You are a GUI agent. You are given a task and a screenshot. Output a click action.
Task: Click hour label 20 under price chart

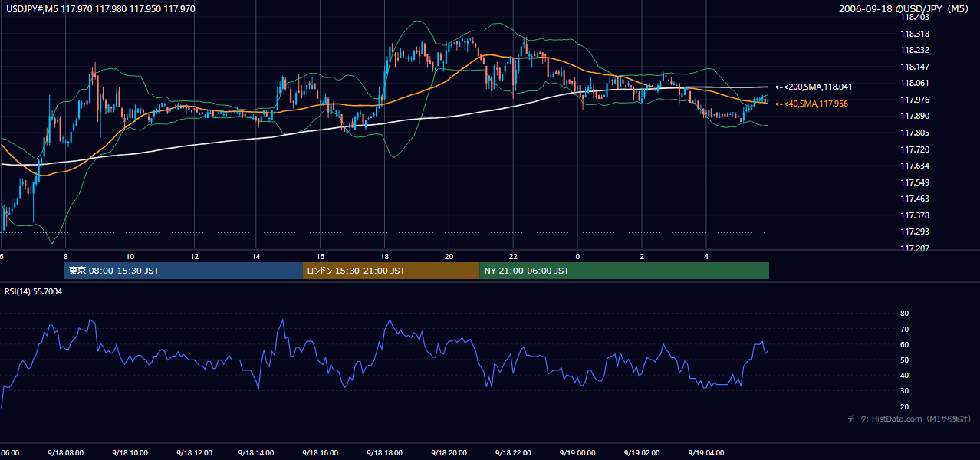(x=449, y=256)
